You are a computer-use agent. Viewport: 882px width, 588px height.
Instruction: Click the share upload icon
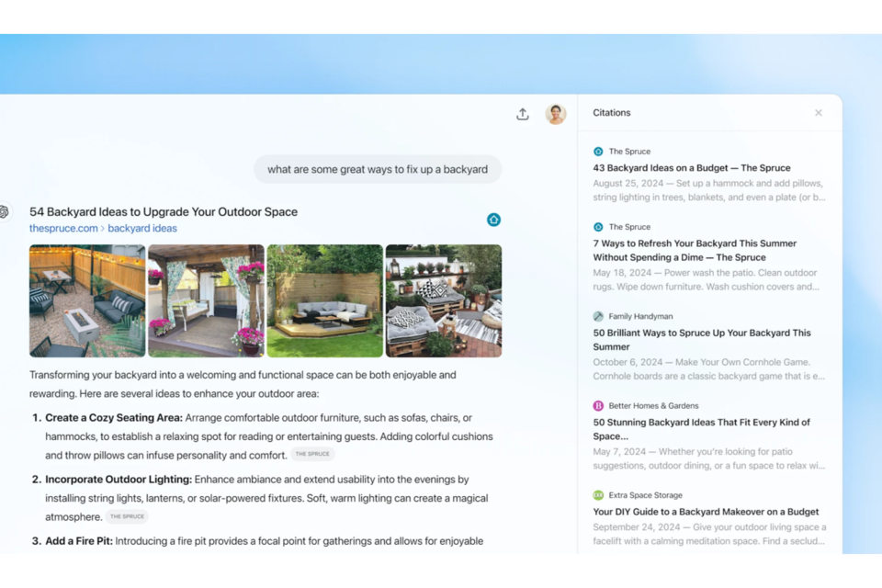(x=523, y=114)
